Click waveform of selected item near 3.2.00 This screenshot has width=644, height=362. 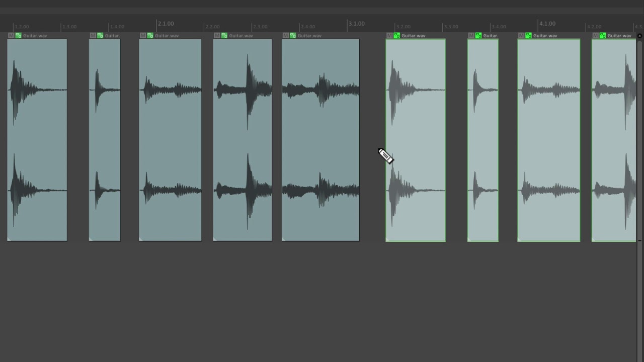pyautogui.click(x=416, y=140)
